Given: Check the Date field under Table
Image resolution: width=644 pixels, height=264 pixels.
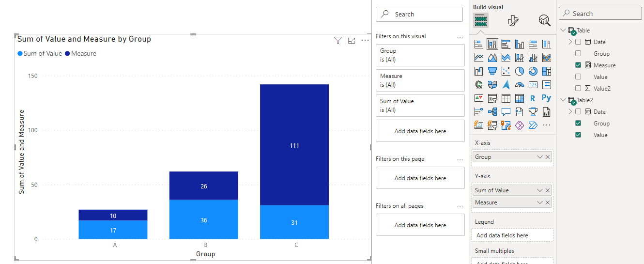Looking at the screenshot, I should coord(578,42).
